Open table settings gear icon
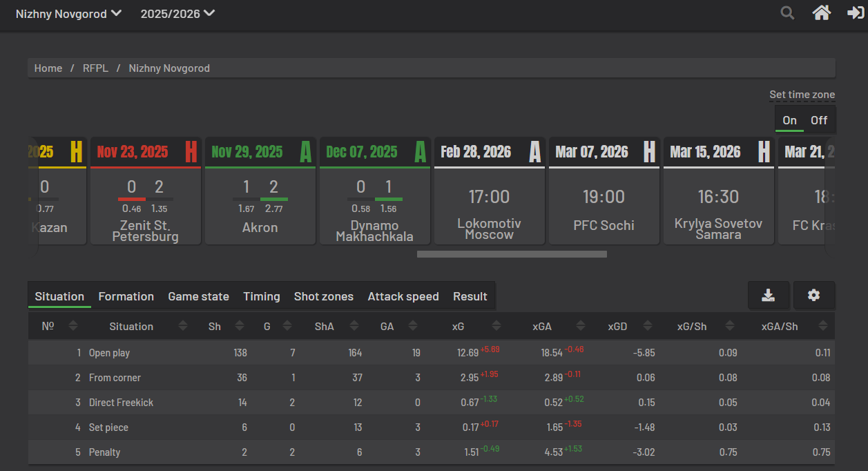Image resolution: width=868 pixels, height=471 pixels. 814,296
